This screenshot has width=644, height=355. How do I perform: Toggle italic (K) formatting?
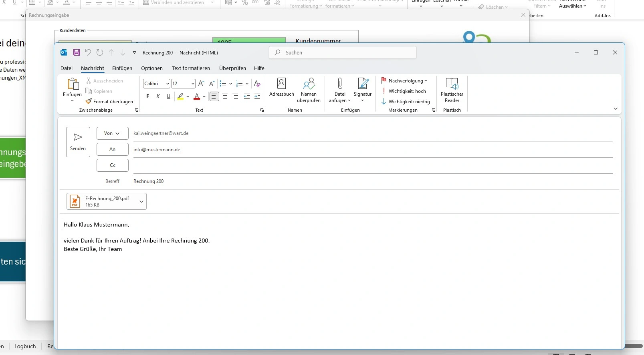158,96
